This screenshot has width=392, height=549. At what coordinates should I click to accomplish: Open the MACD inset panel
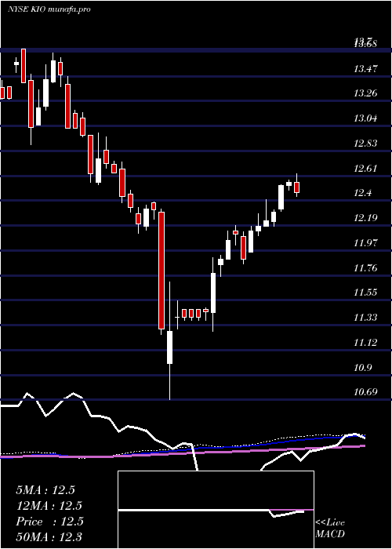[216, 510]
